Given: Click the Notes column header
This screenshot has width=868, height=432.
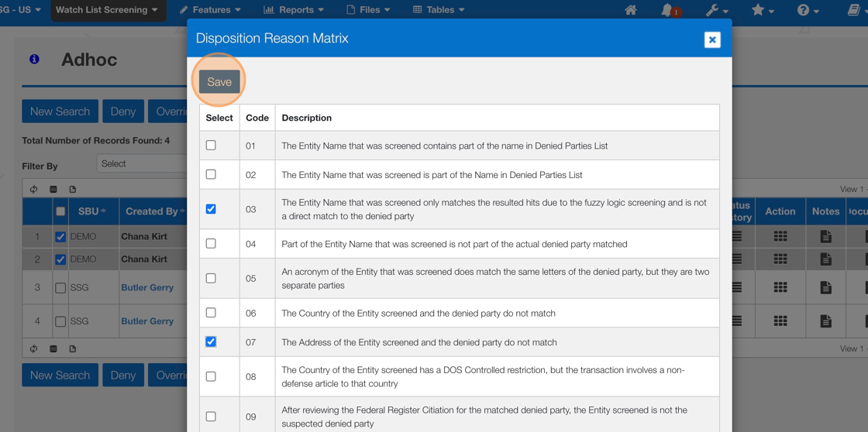Looking at the screenshot, I should click(x=826, y=211).
